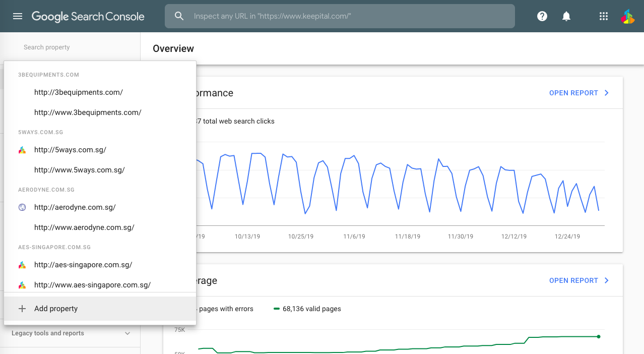Screen dimensions: 644x354
Task: Click the aerodyne.com.sg globe favicon
Action: (22, 207)
